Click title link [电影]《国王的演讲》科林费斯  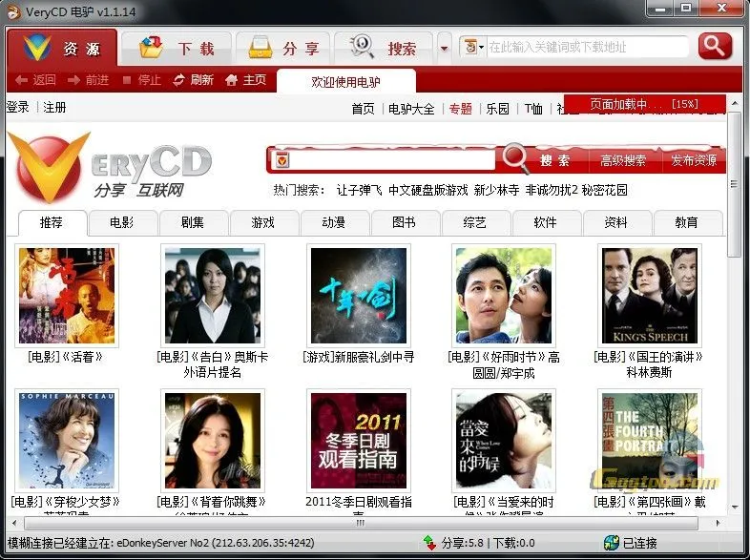(649, 364)
